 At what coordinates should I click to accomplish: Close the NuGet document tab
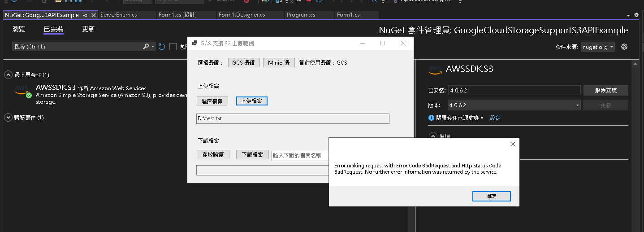click(x=93, y=15)
